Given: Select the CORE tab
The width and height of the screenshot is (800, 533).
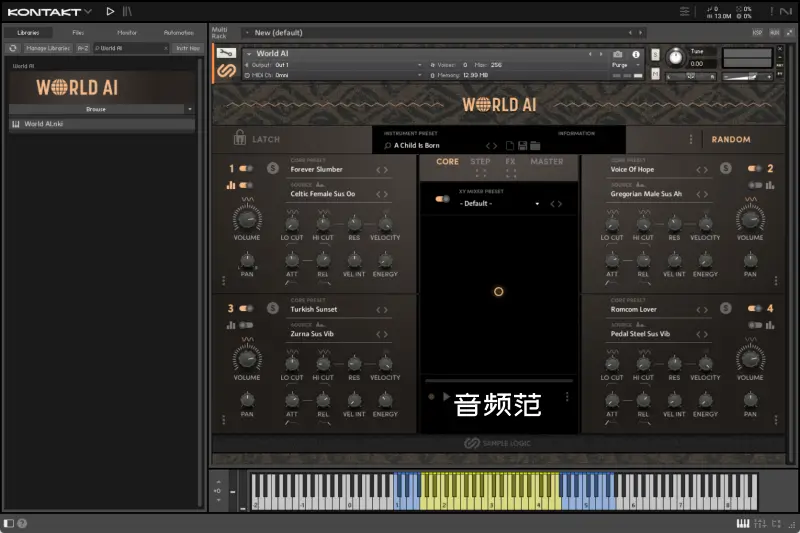Looking at the screenshot, I should tap(447, 161).
